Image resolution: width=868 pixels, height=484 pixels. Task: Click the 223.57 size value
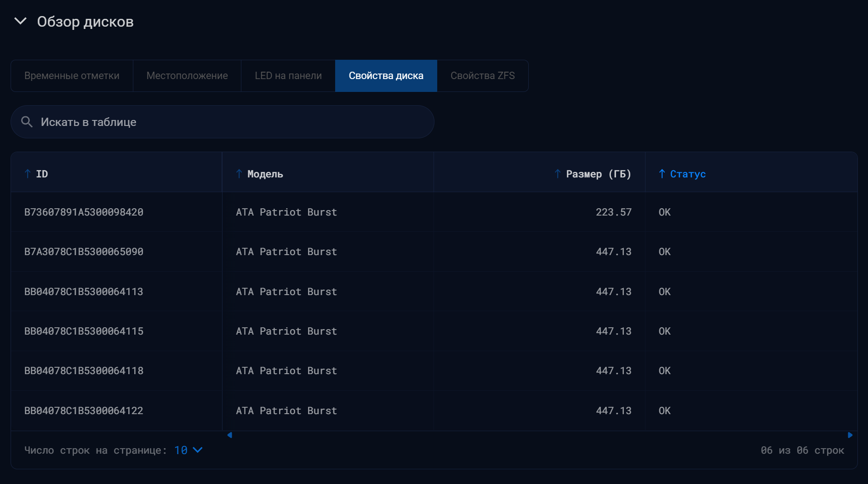point(614,212)
